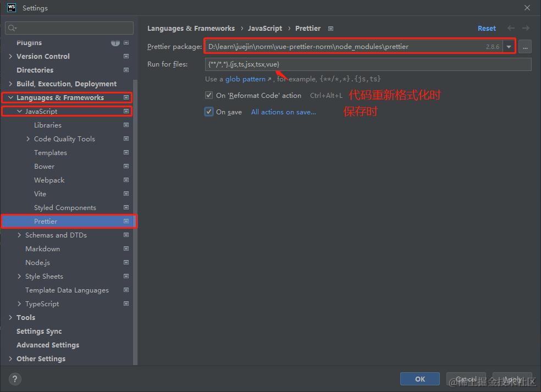
Task: Select Webpack settings page
Action: 49,180
